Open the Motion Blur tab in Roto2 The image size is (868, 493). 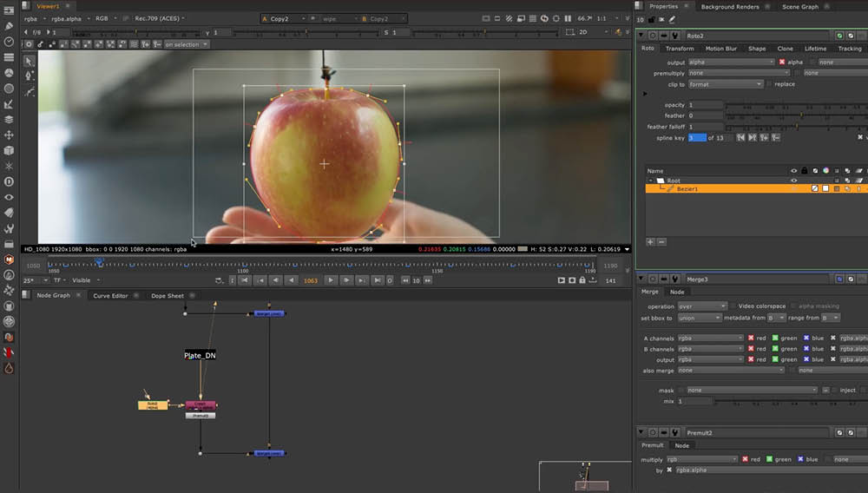pyautogui.click(x=720, y=49)
